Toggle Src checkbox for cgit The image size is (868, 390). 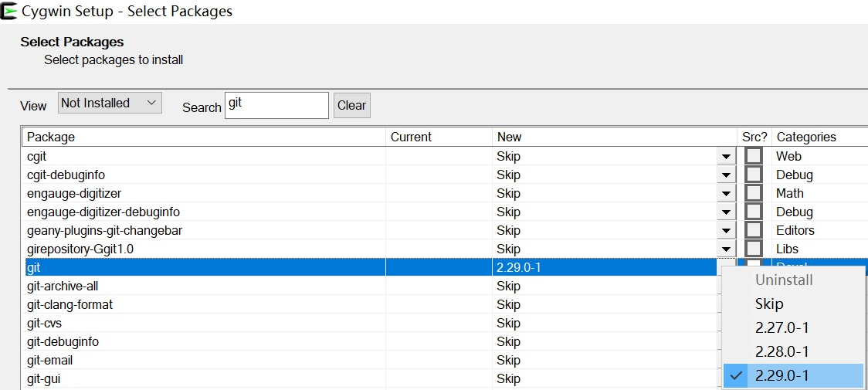tap(754, 156)
